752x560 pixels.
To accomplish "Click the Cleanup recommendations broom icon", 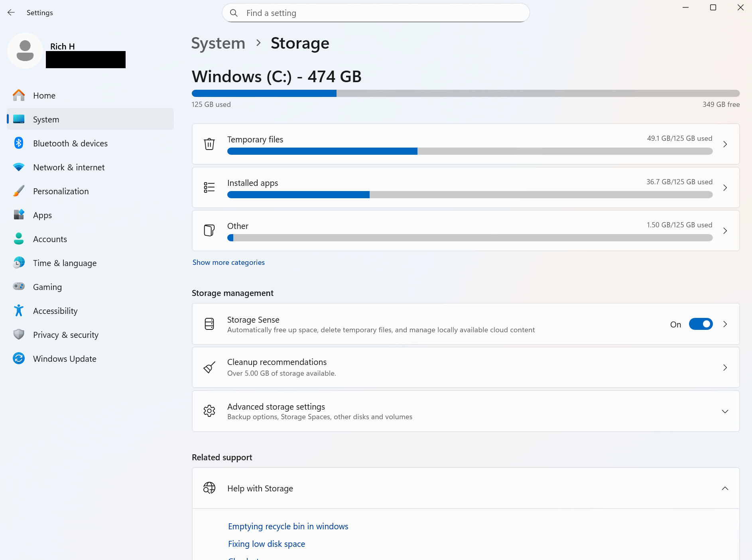I will [209, 367].
